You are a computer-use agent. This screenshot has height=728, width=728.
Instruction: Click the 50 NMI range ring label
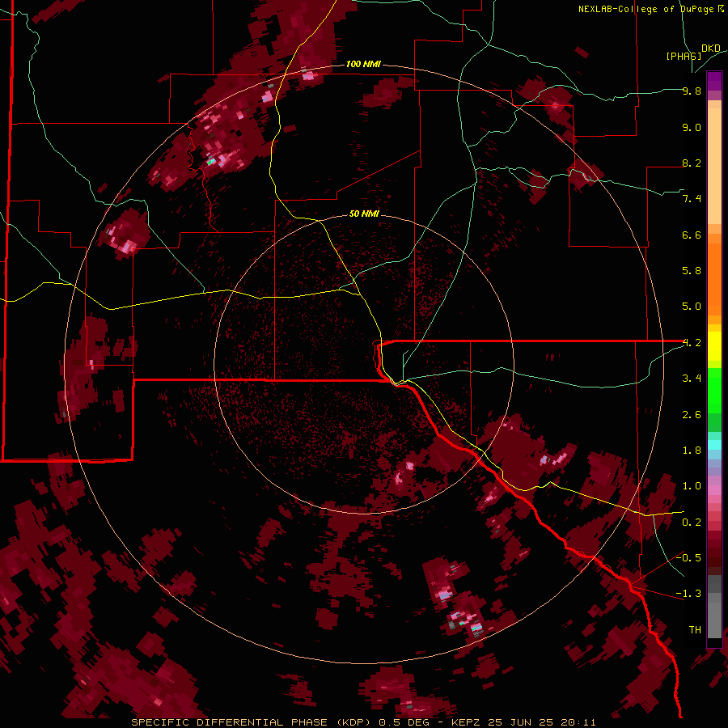(x=364, y=214)
